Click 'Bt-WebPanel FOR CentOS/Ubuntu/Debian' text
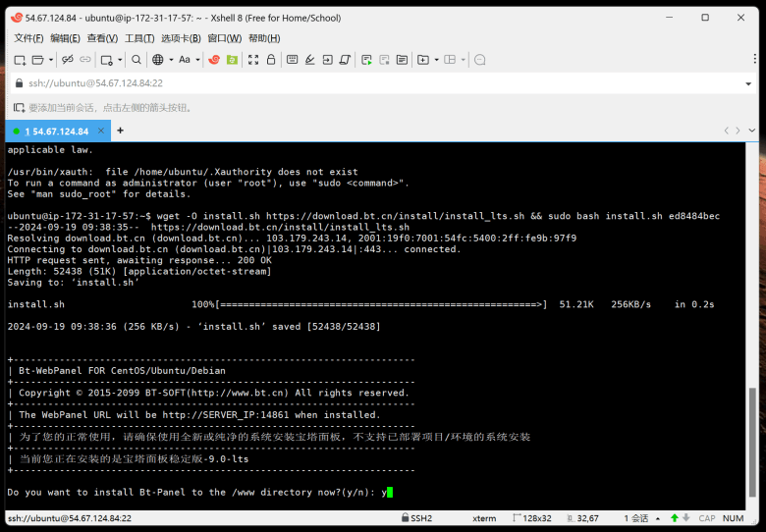 122,370
